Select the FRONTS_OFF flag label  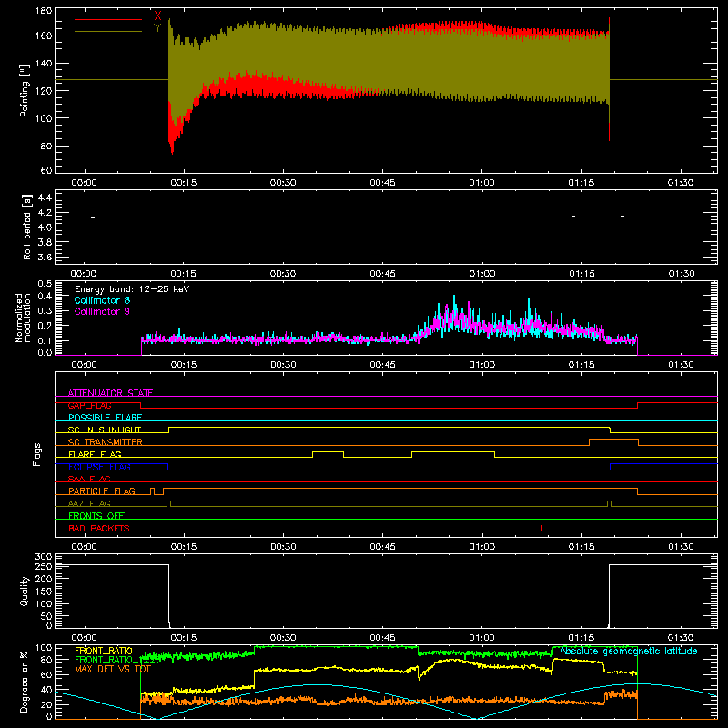96,515
